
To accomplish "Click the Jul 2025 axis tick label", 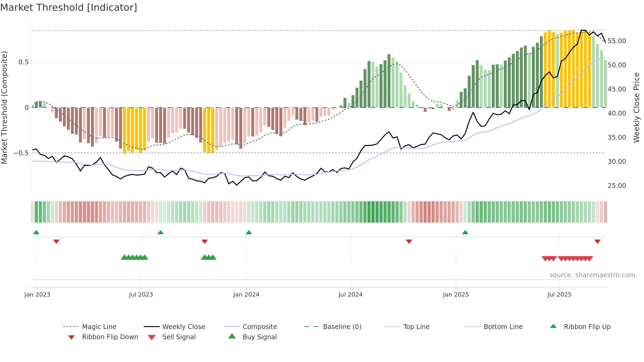I will click(559, 294).
